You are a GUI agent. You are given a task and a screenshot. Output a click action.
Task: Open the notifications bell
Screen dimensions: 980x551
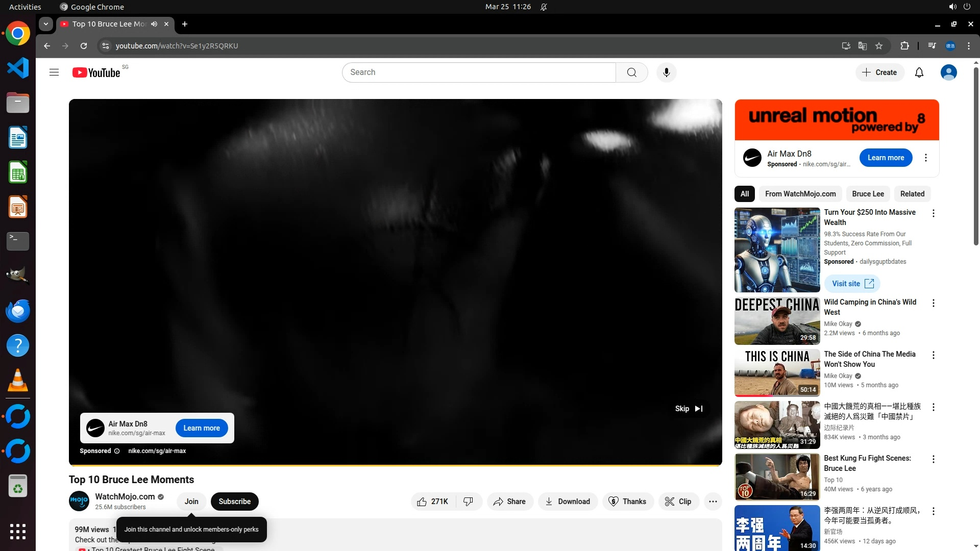coord(919,72)
